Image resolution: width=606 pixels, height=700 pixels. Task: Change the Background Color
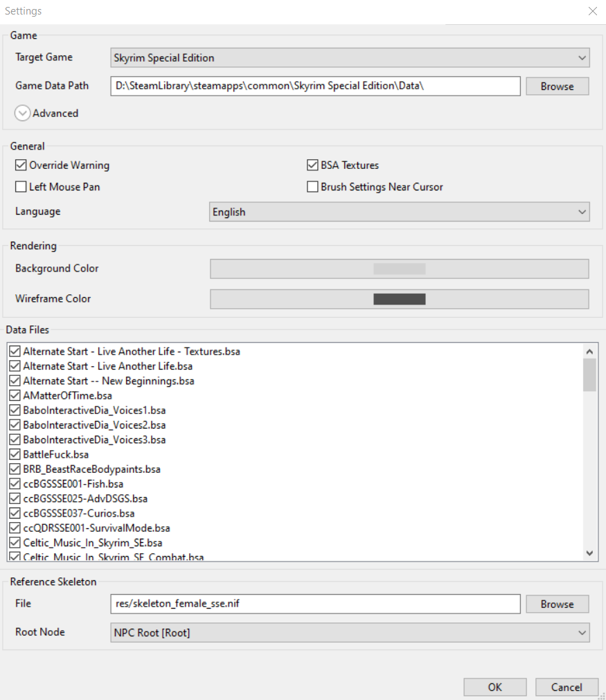point(399,269)
